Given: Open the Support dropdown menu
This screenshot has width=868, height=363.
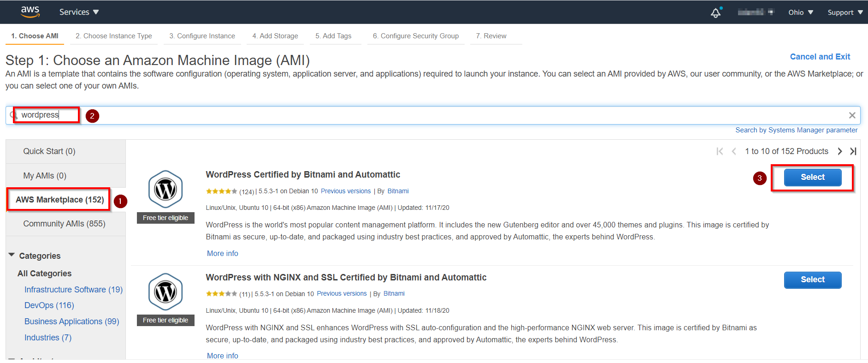Looking at the screenshot, I should (845, 12).
